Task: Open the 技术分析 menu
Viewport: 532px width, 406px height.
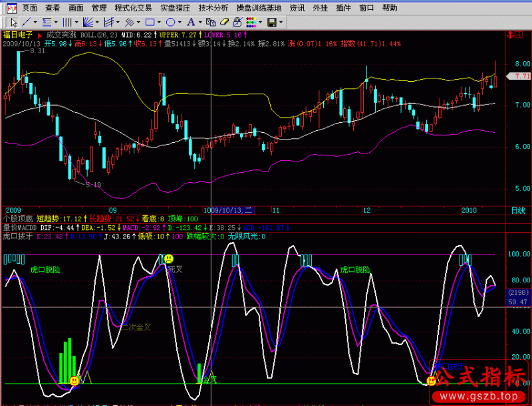Action: pyautogui.click(x=213, y=8)
